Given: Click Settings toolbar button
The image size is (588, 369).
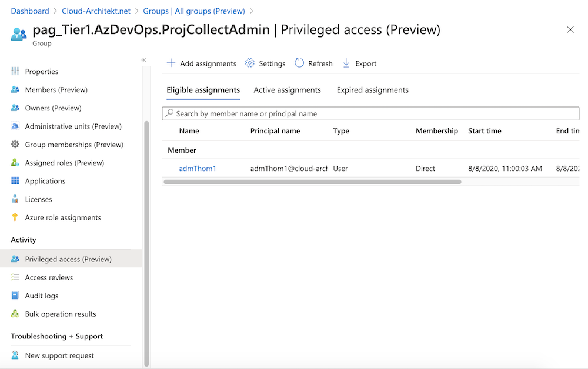Looking at the screenshot, I should coord(265,63).
